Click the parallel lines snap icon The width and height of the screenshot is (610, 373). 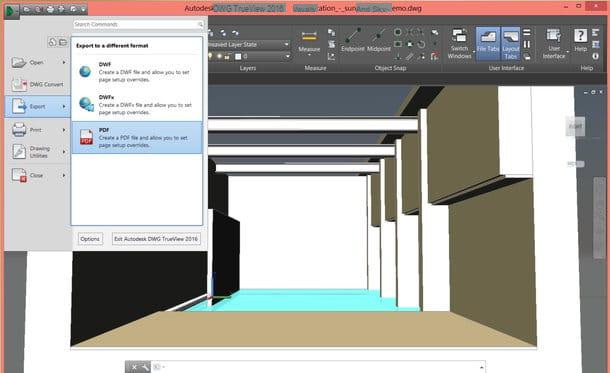[410, 57]
